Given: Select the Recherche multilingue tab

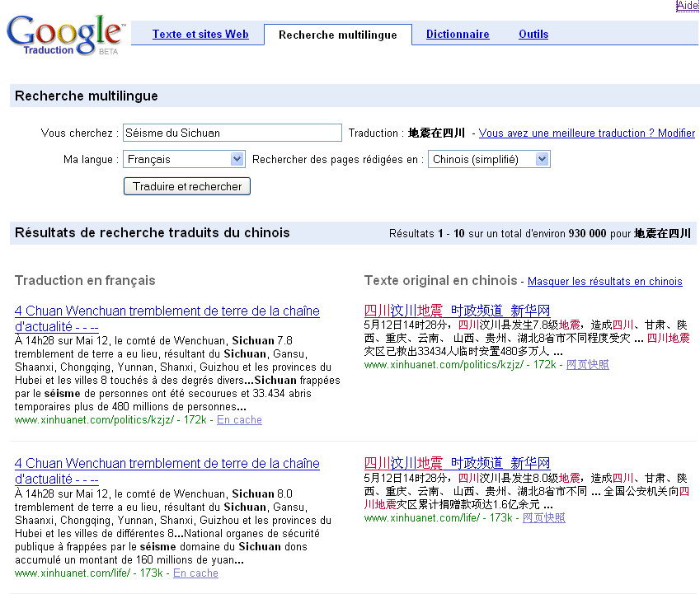Looking at the screenshot, I should click(337, 35).
